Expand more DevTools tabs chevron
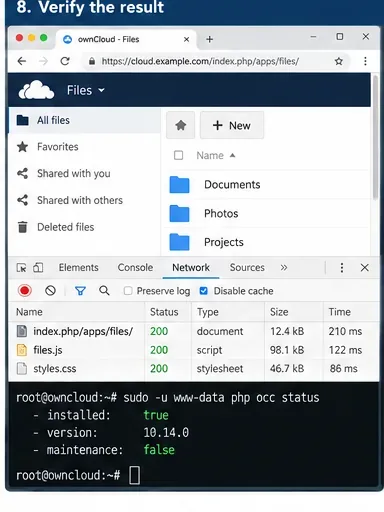This screenshot has width=384, height=512. (284, 268)
